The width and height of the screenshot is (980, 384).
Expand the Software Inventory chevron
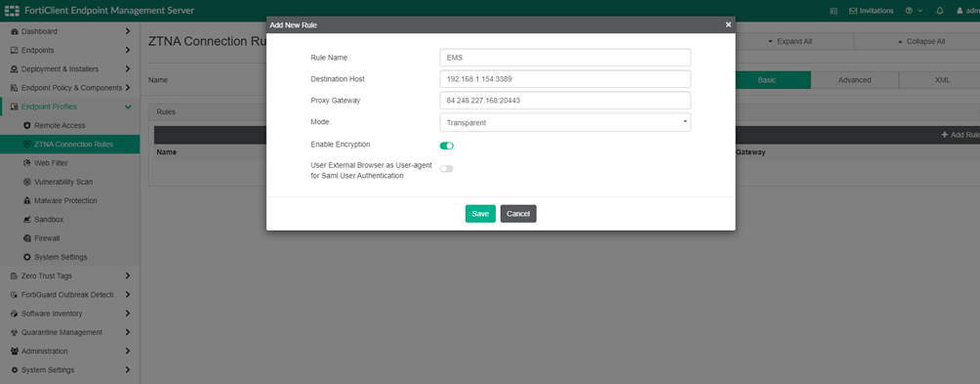coord(128,314)
